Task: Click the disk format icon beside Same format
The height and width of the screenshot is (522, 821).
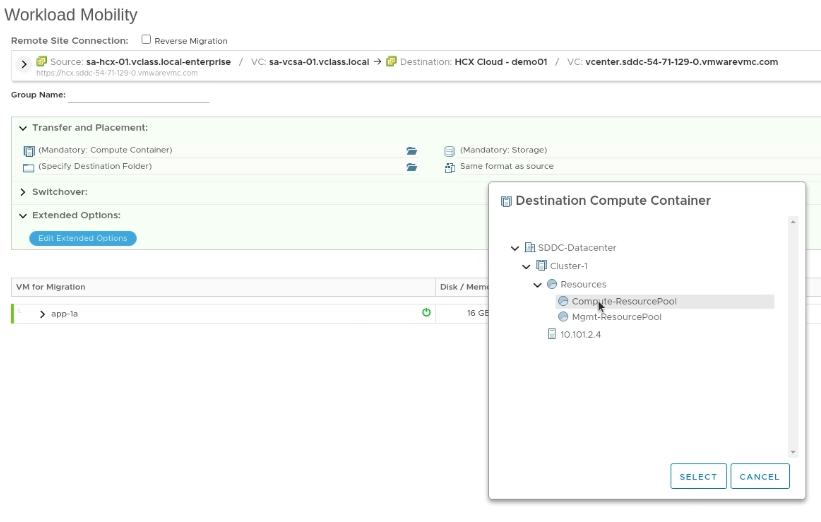Action: pos(449,168)
